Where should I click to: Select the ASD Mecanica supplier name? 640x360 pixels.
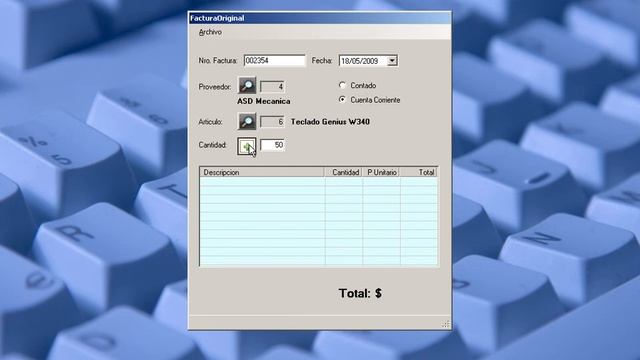264,101
